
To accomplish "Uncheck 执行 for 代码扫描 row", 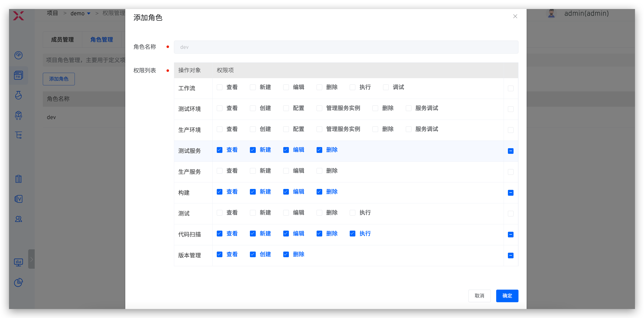I will (x=352, y=234).
